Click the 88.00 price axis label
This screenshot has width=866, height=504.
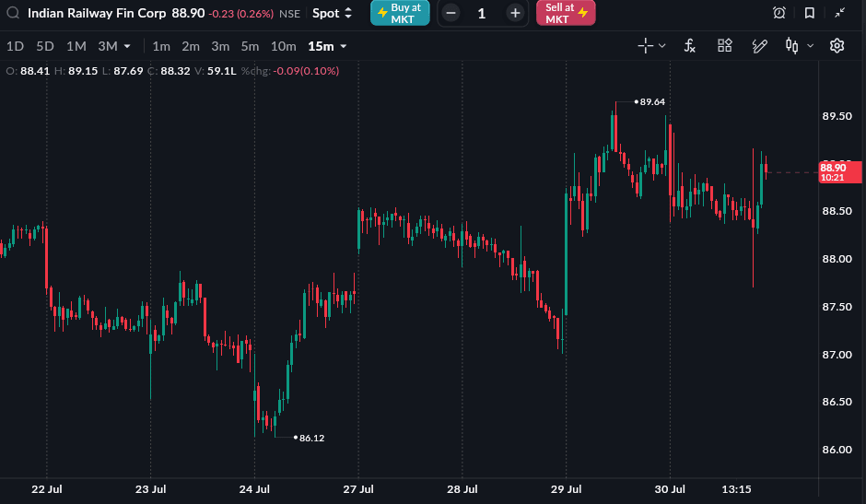coord(837,259)
